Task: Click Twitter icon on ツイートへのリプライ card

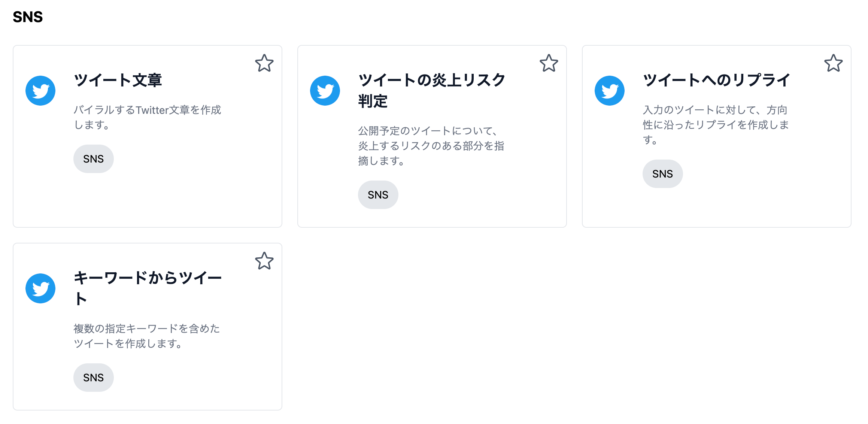Action: point(610,91)
